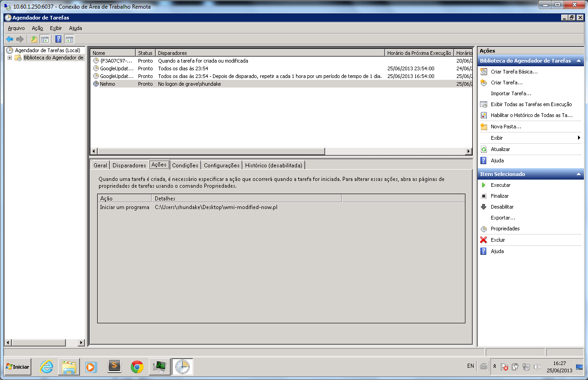
Task: Switch to the Condições tab
Action: coord(185,166)
